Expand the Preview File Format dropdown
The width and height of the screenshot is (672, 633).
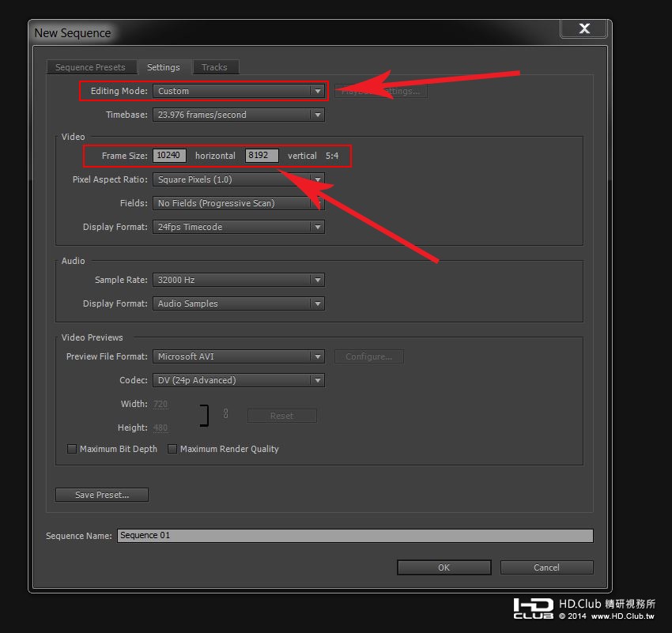pyautogui.click(x=239, y=356)
